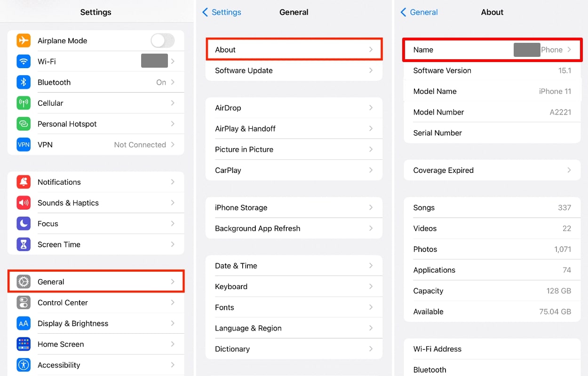Expand the Software Update row chevron

(x=371, y=70)
